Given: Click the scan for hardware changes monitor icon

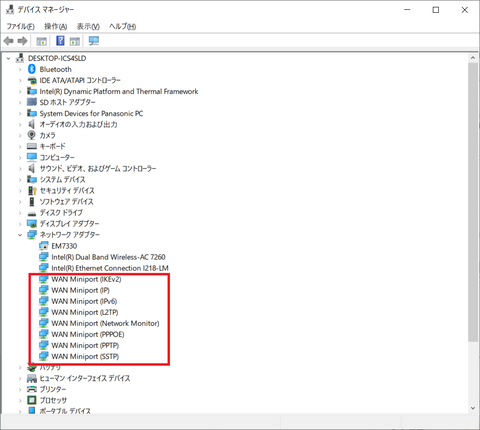Looking at the screenshot, I should (94, 41).
